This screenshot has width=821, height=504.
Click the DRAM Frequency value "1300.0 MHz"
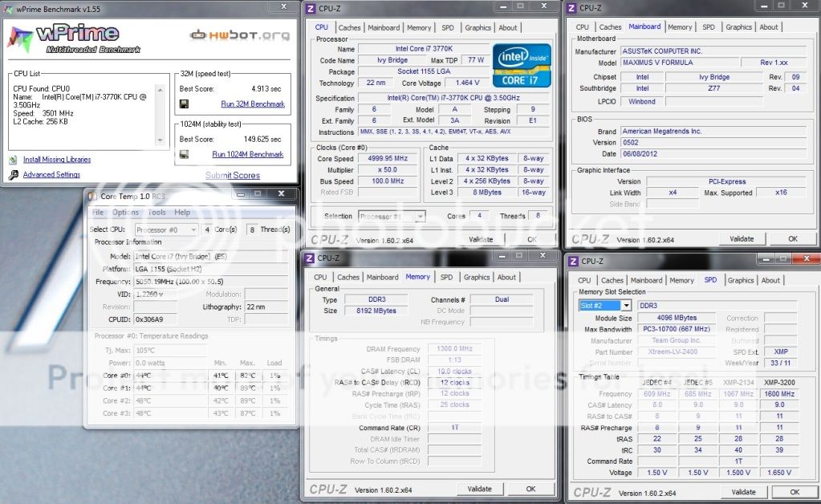pos(454,348)
